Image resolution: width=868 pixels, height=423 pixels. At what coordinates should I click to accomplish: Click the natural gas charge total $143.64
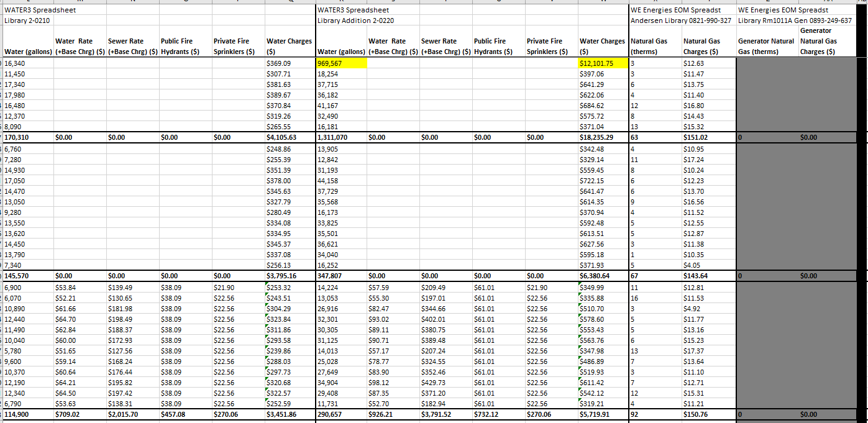pos(708,276)
